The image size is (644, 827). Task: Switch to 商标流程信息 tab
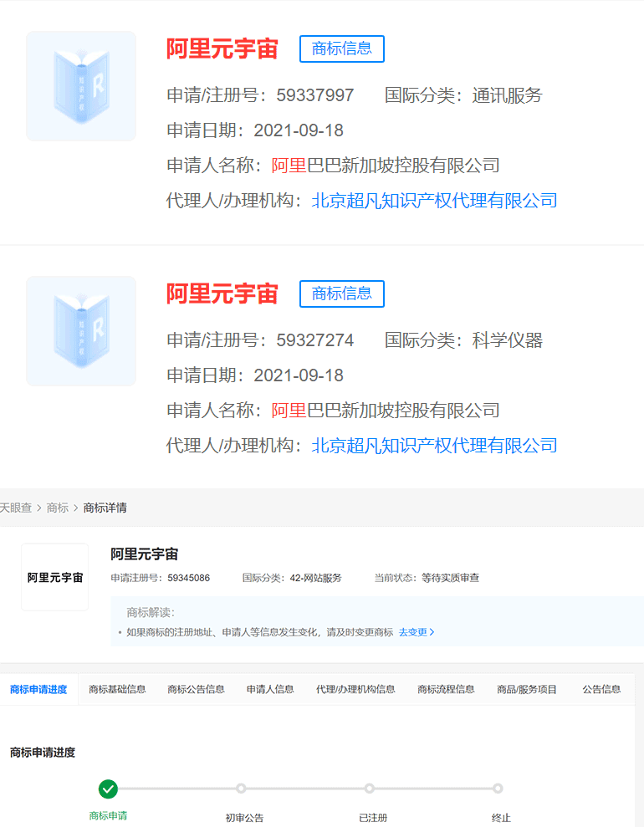[x=447, y=689]
